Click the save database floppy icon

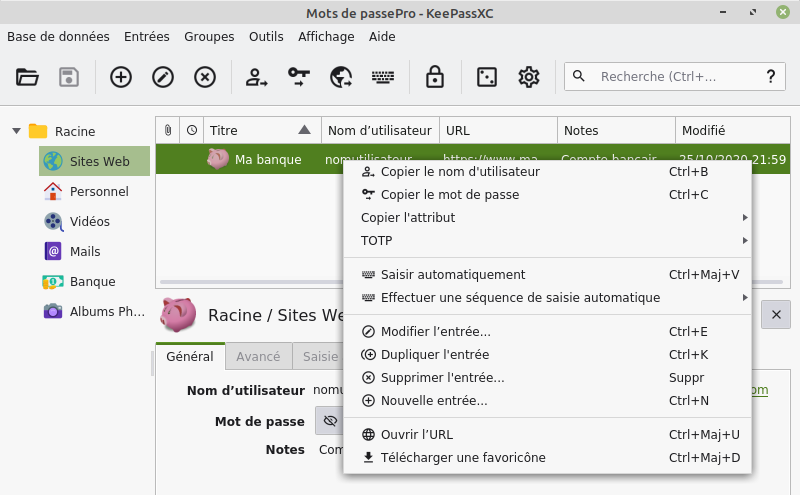[x=69, y=77]
